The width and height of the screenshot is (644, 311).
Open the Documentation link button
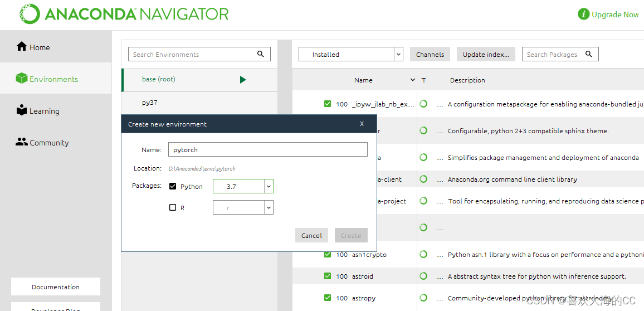[x=56, y=287]
